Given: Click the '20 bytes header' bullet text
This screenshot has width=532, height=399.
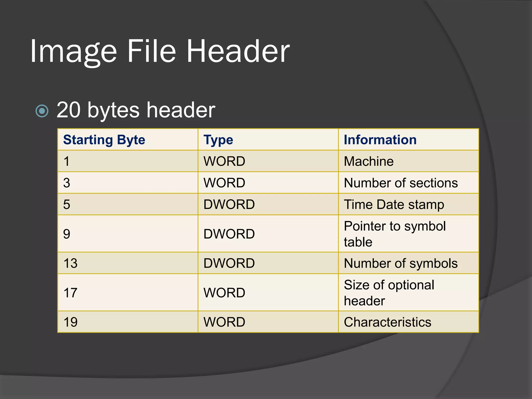Looking at the screenshot, I should [x=136, y=110].
